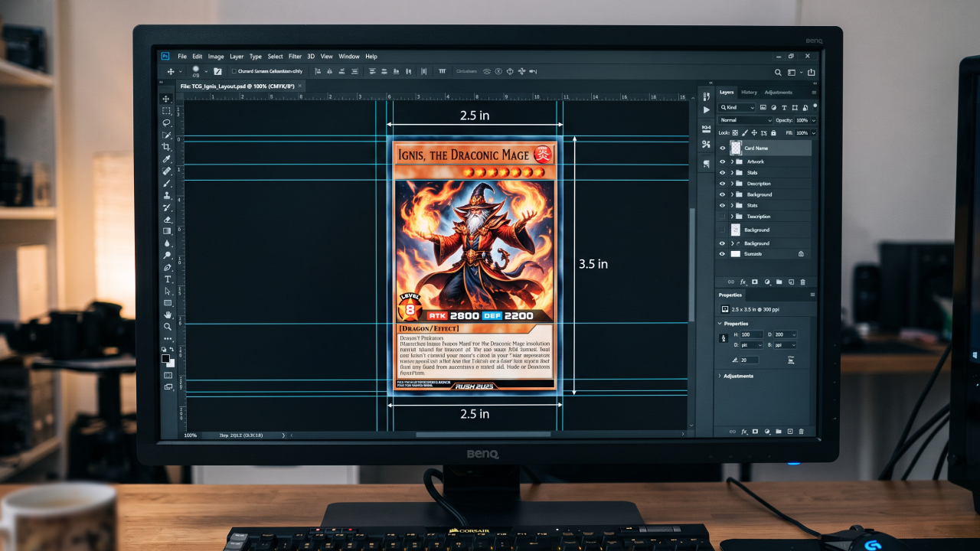980x551 pixels.
Task: Open the Layer menu
Action: (x=237, y=57)
